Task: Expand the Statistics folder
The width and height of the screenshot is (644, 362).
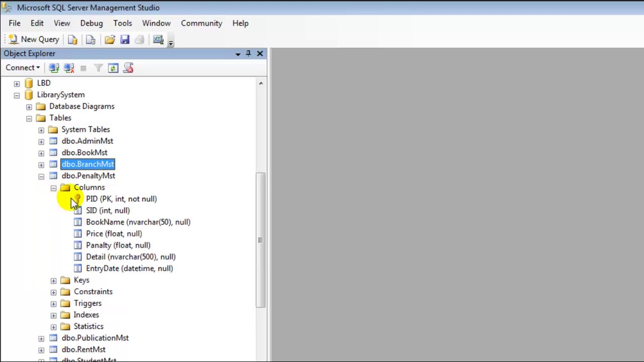Action: pyautogui.click(x=53, y=327)
